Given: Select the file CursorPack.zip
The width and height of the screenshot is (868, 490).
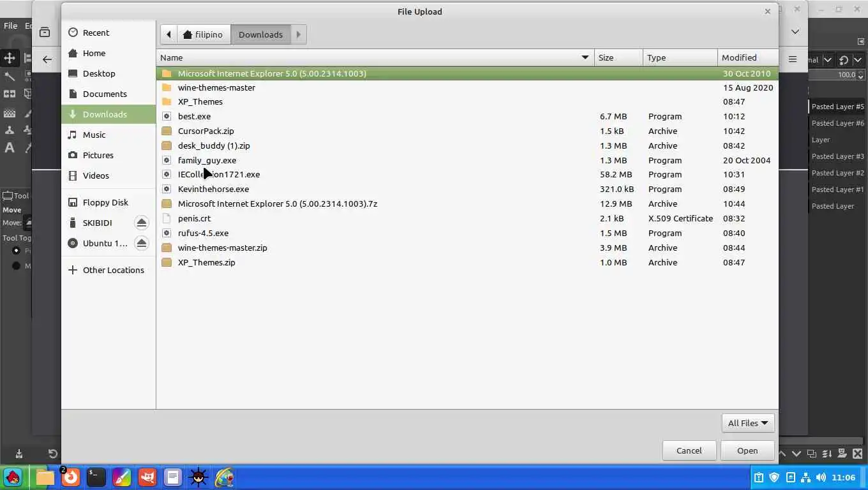Looking at the screenshot, I should [467, 131].
